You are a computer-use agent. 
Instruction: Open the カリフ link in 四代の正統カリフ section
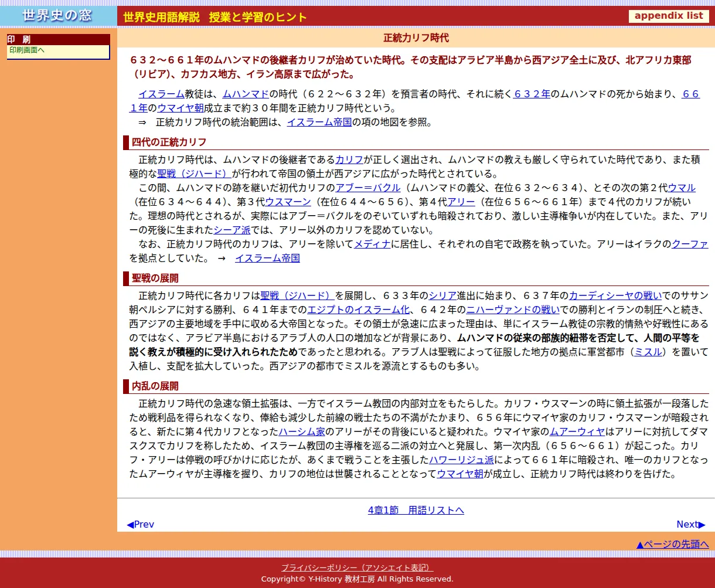click(x=349, y=159)
